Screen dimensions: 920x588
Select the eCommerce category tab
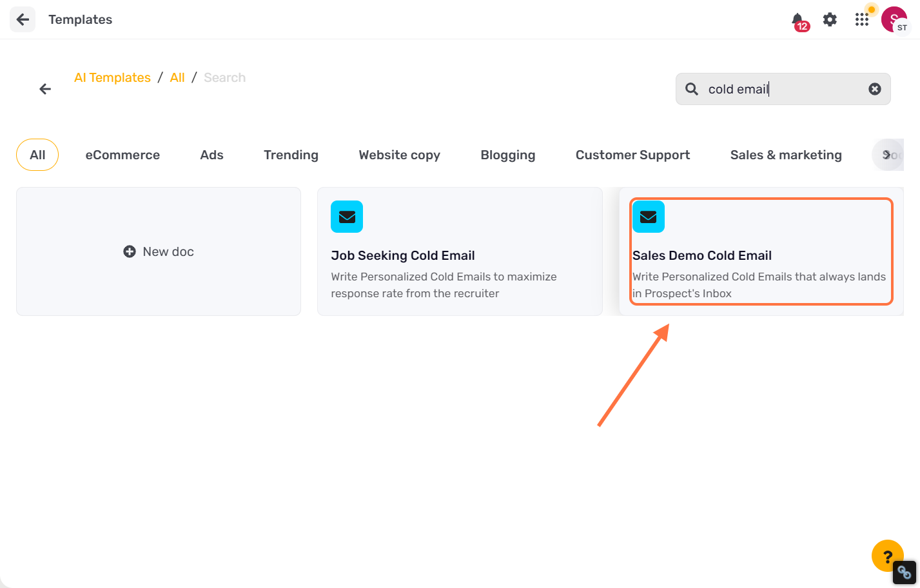point(122,155)
